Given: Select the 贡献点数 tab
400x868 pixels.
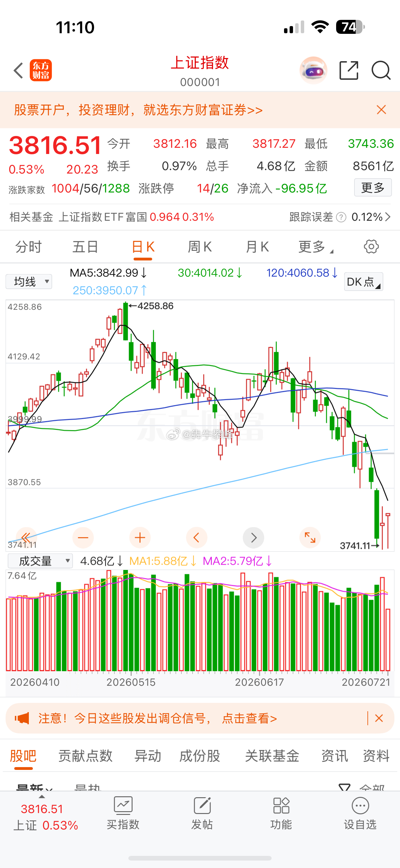Looking at the screenshot, I should [86, 756].
